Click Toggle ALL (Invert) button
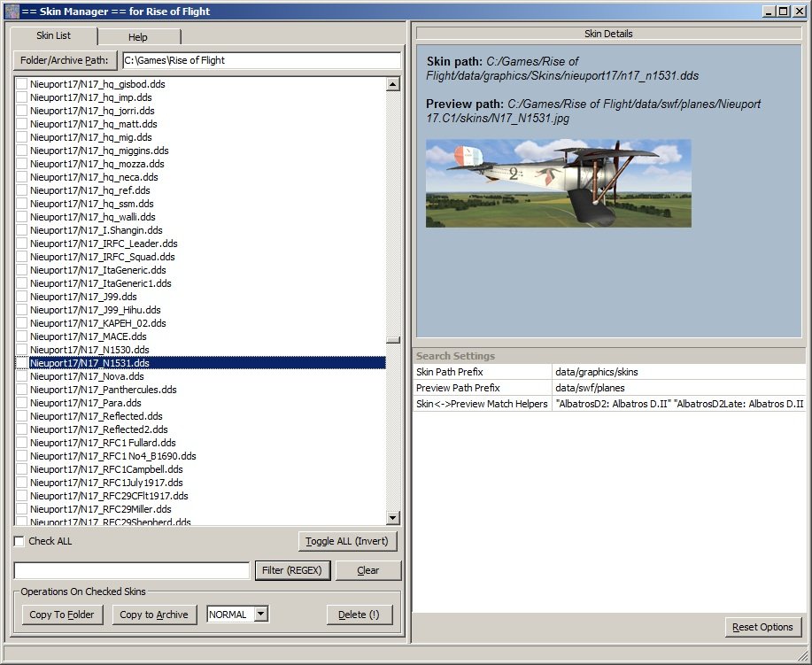812x665 pixels. [x=347, y=541]
